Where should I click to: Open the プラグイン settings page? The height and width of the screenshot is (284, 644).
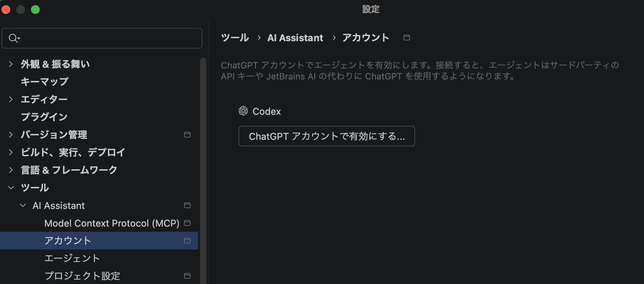44,117
